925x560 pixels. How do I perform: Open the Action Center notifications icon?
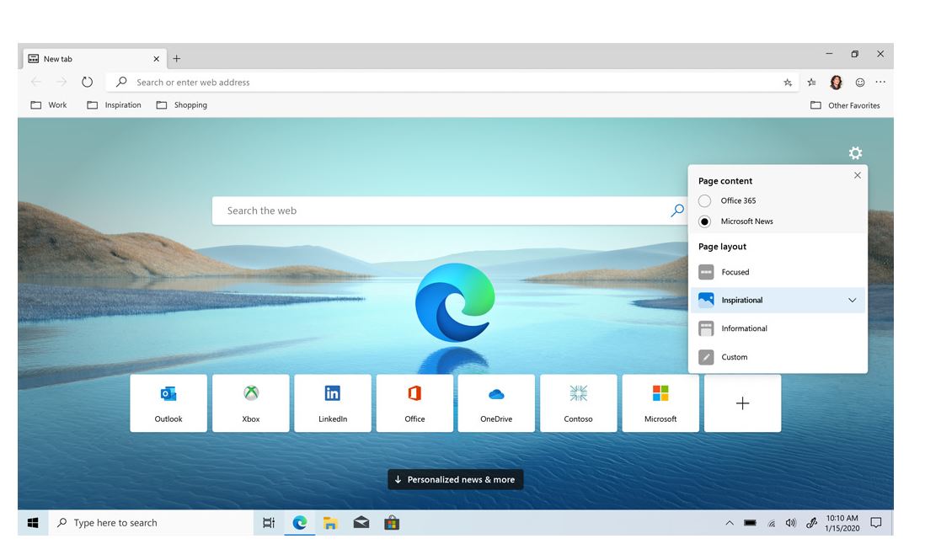(x=876, y=523)
